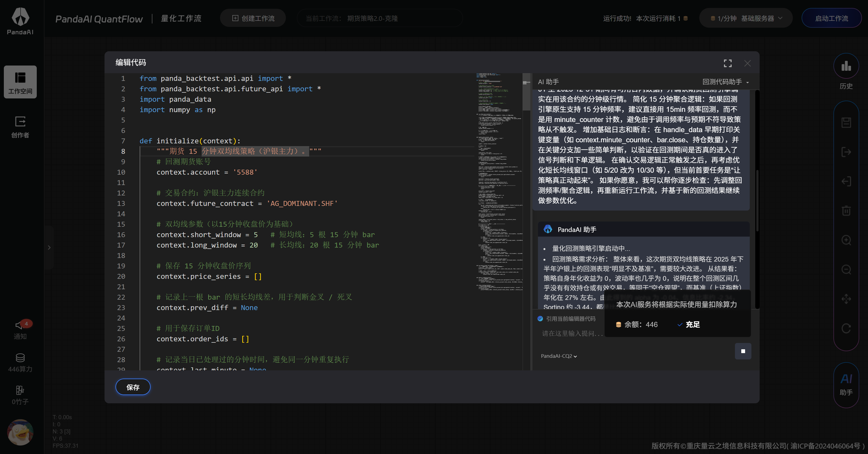Click the 启动工作流 start workflow button
The image size is (868, 454).
tap(832, 18)
